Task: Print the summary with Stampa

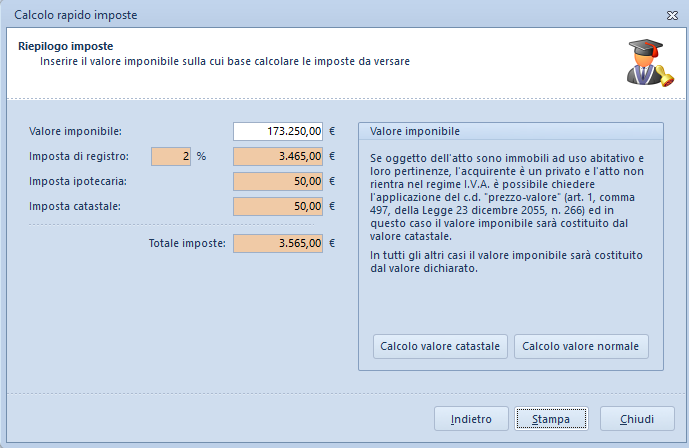Action: coord(551,418)
